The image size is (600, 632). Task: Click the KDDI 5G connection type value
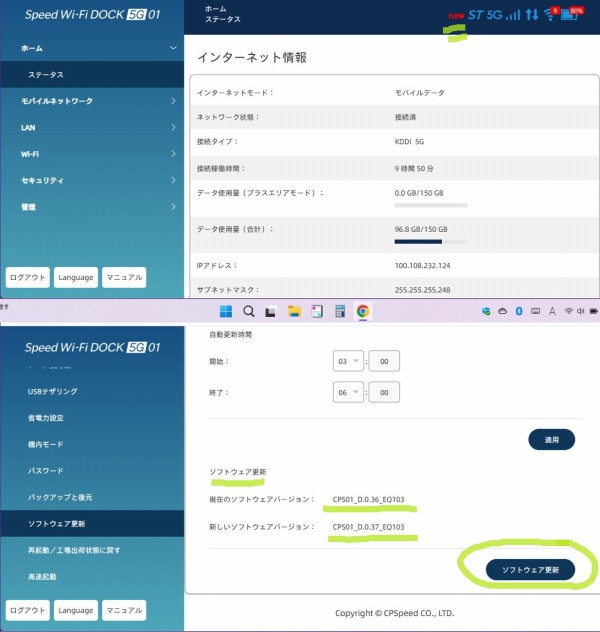(409, 141)
